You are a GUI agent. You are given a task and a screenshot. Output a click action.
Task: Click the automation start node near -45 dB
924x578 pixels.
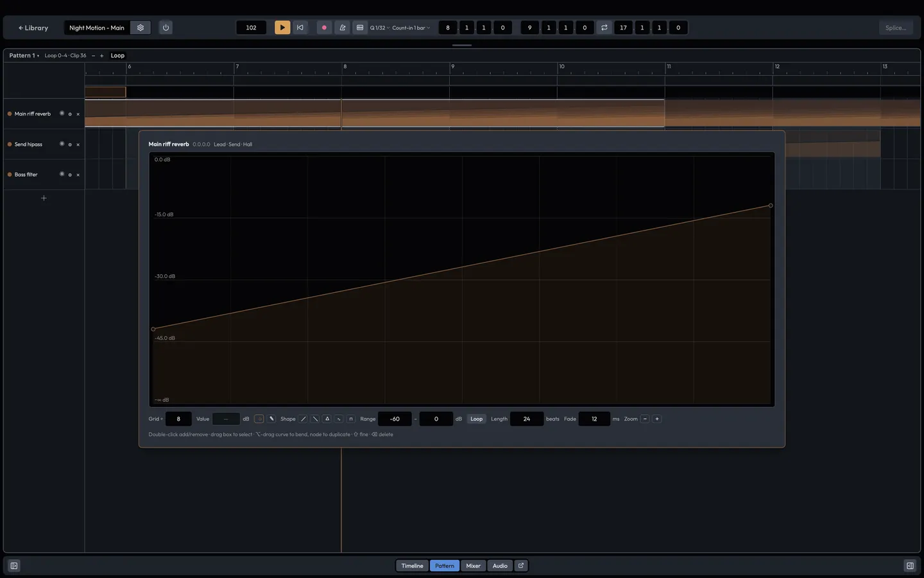click(153, 329)
